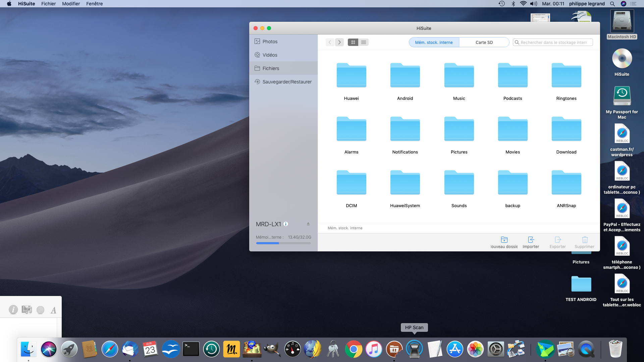The width and height of the screenshot is (644, 362).
Task: Switch to list view
Action: pos(364,42)
